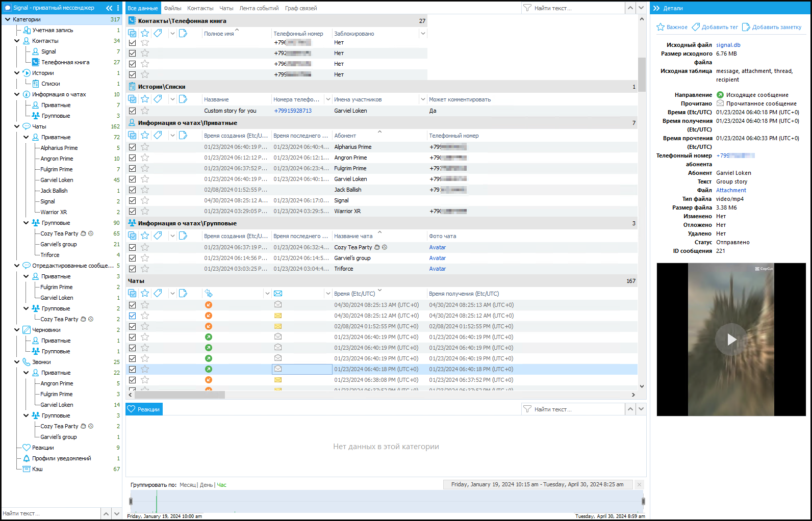The image size is (812, 521).
Task: Switch to Лента событий tab
Action: tap(259, 8)
